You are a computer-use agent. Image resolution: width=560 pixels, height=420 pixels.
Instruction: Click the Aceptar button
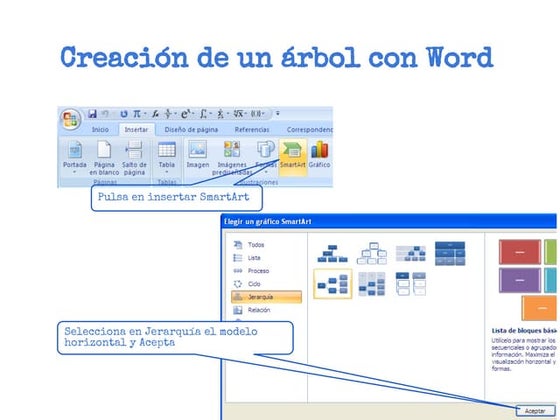535,411
